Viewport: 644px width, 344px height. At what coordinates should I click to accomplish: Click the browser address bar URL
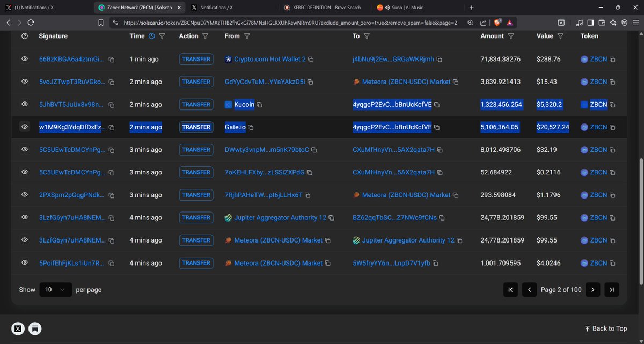pos(290,23)
